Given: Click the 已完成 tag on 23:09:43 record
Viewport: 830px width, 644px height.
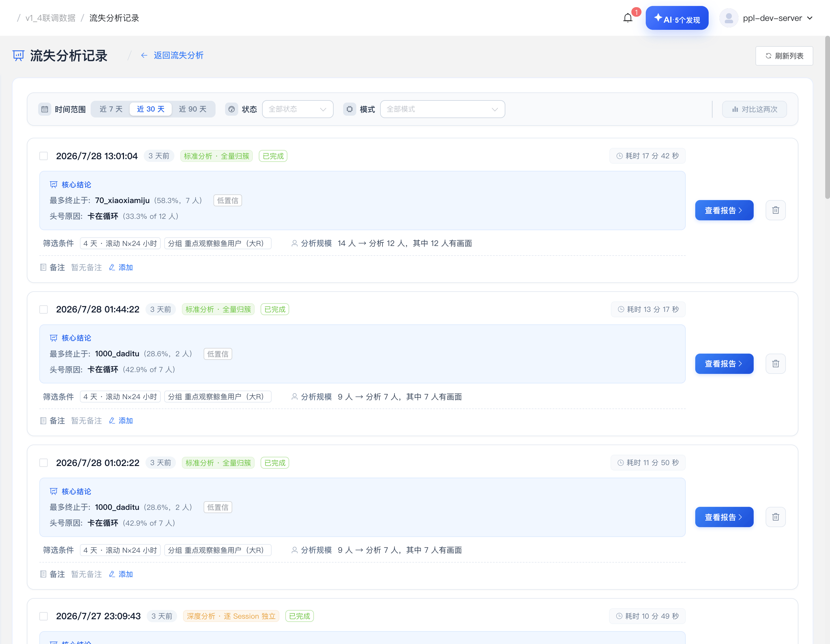Looking at the screenshot, I should click(x=299, y=616).
